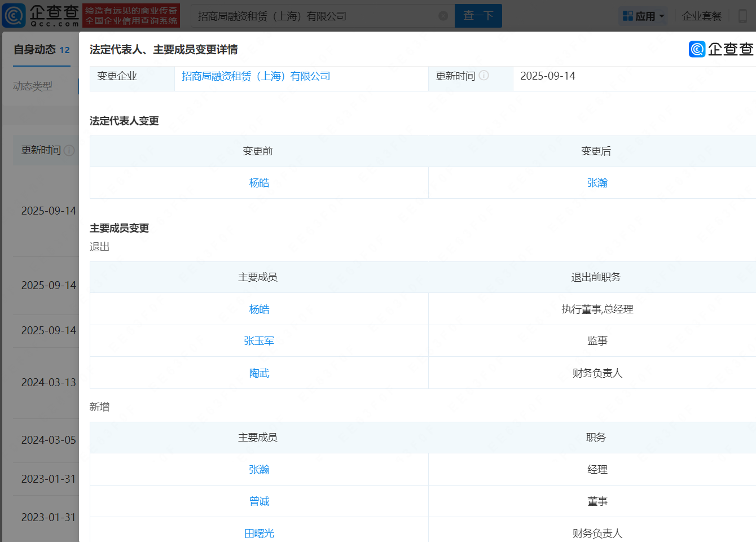
Task: Click the 退出前职务 column header
Action: [x=596, y=277]
